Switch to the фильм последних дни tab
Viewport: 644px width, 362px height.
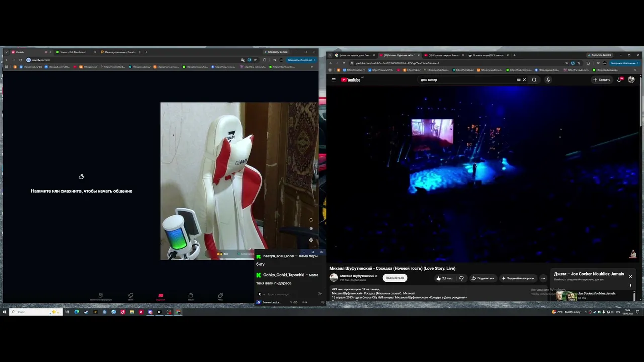(x=353, y=55)
